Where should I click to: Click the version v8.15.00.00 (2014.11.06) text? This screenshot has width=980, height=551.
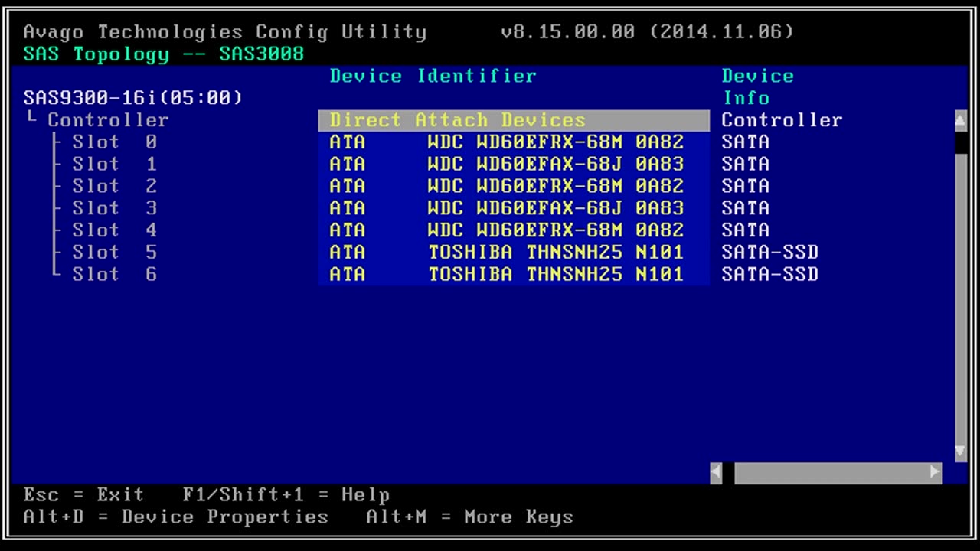[648, 32]
